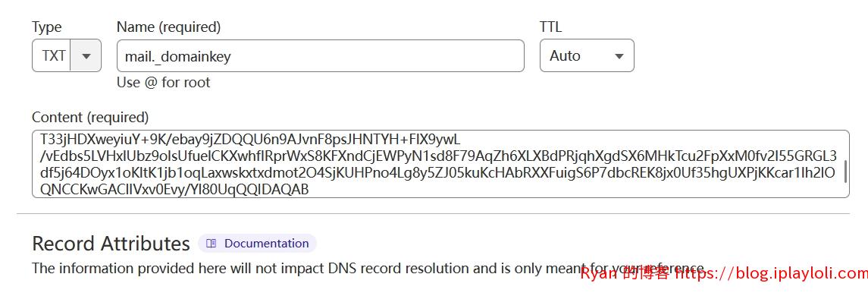Focus the Name field containing mail._domainkey
This screenshot has width=868, height=296.
coord(321,55)
